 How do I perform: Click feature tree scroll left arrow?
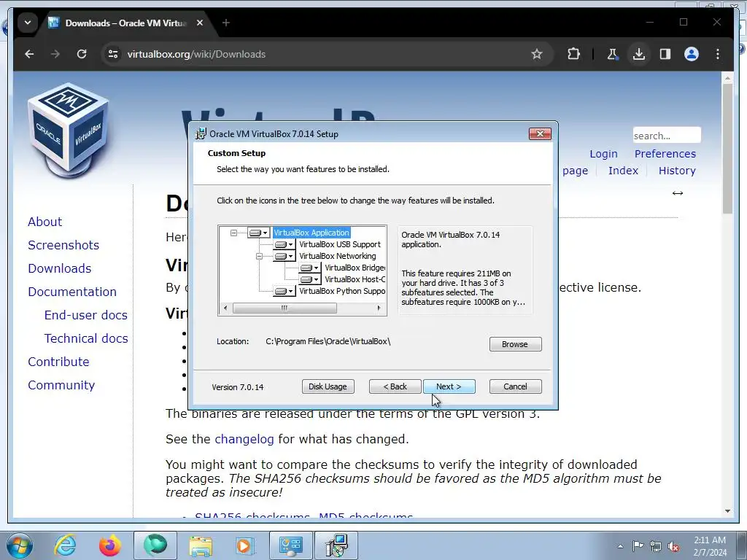(x=225, y=308)
